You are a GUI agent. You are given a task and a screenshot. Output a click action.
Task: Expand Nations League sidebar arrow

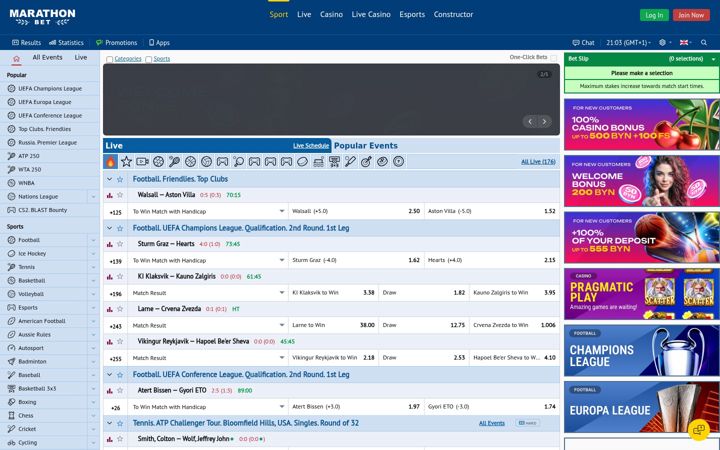(x=93, y=197)
